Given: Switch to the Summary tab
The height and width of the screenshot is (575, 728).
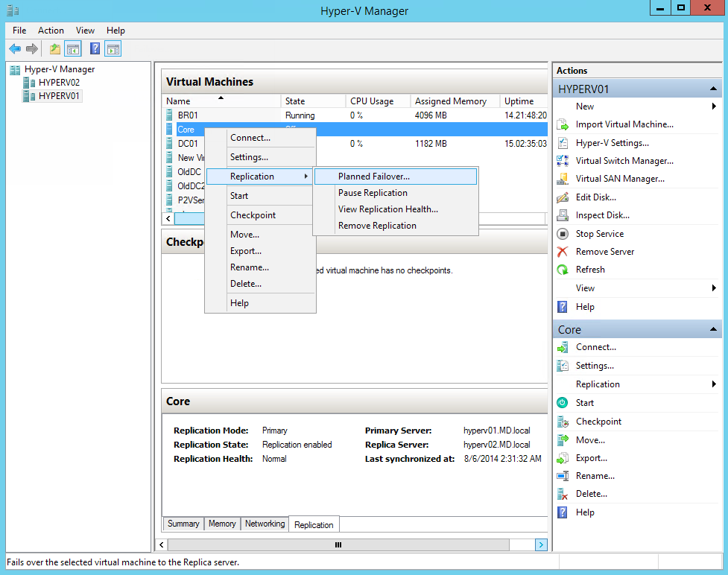Looking at the screenshot, I should [x=183, y=524].
